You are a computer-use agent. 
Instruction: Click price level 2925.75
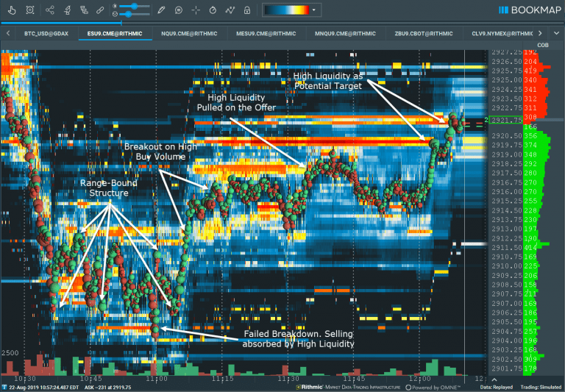507,71
